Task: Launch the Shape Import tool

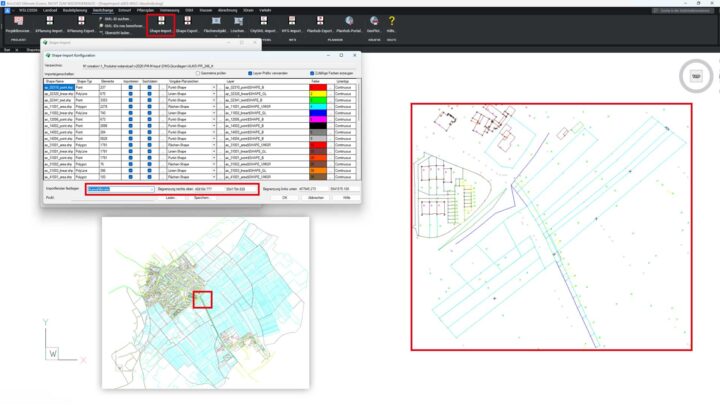Action: 161,24
